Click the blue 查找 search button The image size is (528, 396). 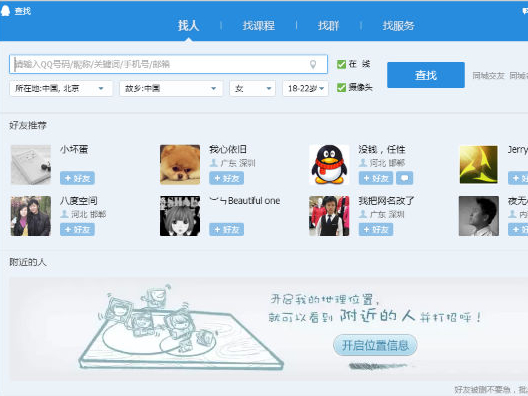coord(426,75)
